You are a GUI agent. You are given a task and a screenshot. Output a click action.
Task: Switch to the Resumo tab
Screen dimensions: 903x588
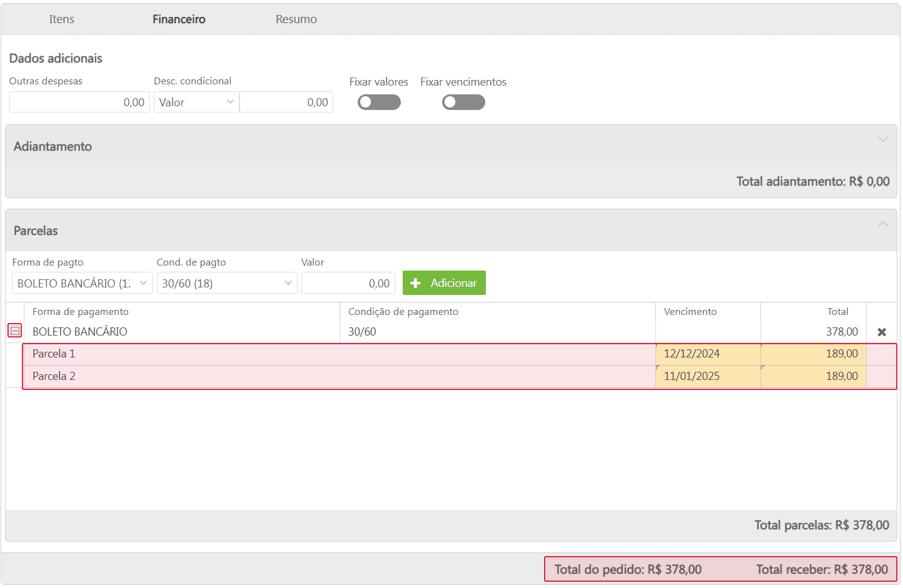click(x=296, y=19)
